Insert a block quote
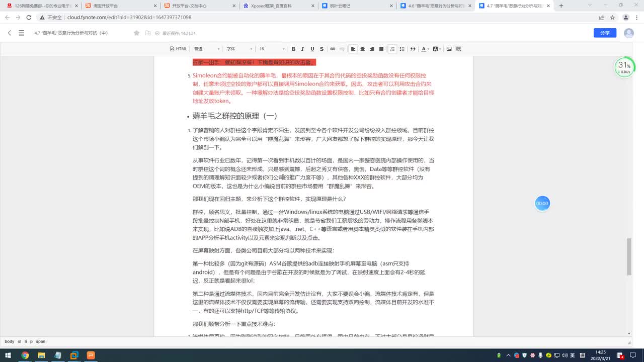Screen dimensions: 644x362 coord(413,49)
